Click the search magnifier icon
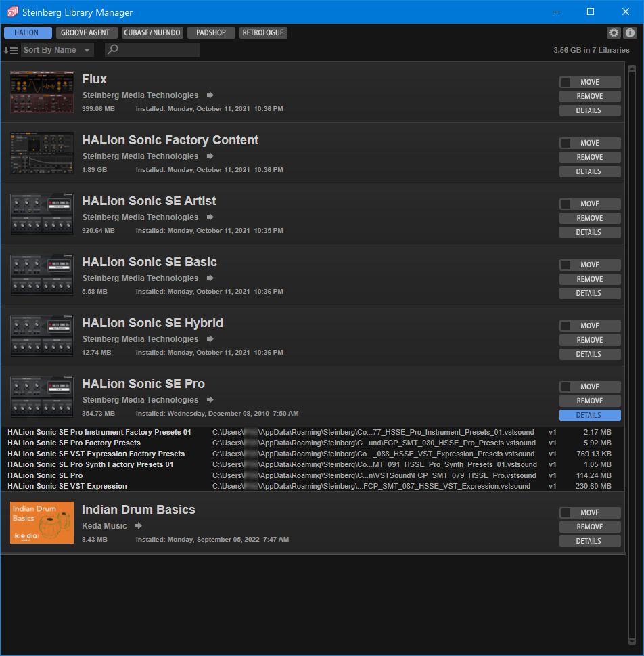644x656 pixels. coord(112,50)
